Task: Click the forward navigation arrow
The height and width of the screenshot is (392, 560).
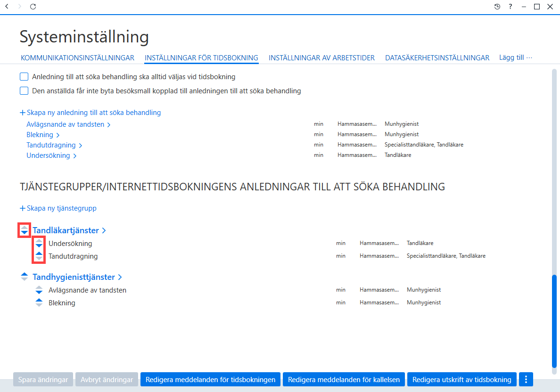Action: 20,7
